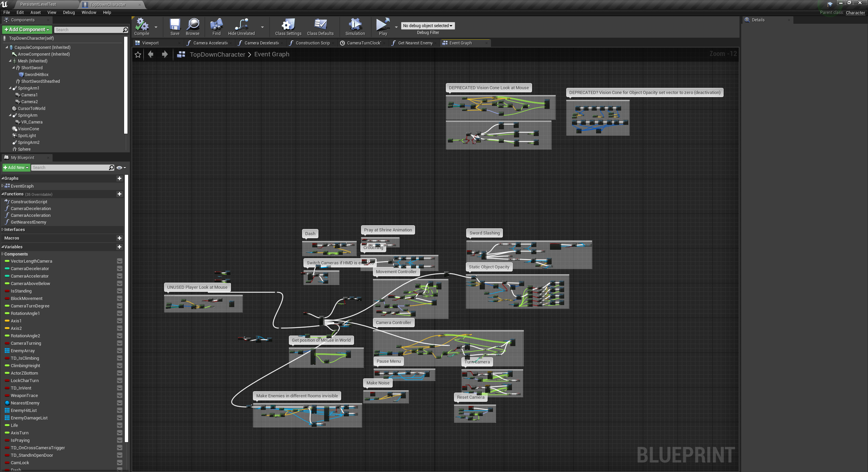
Task: Toggle visibility icon beside Life variable
Action: (x=120, y=426)
